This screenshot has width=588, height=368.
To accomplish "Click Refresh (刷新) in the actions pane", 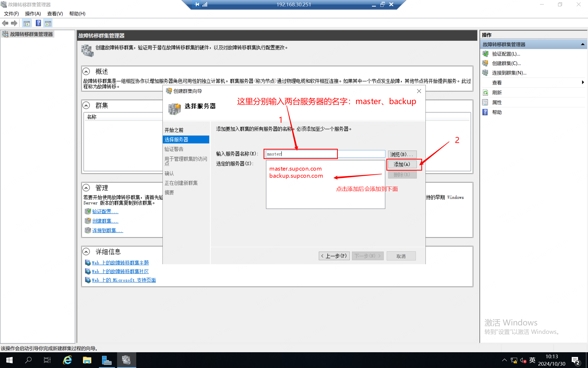I will click(497, 93).
